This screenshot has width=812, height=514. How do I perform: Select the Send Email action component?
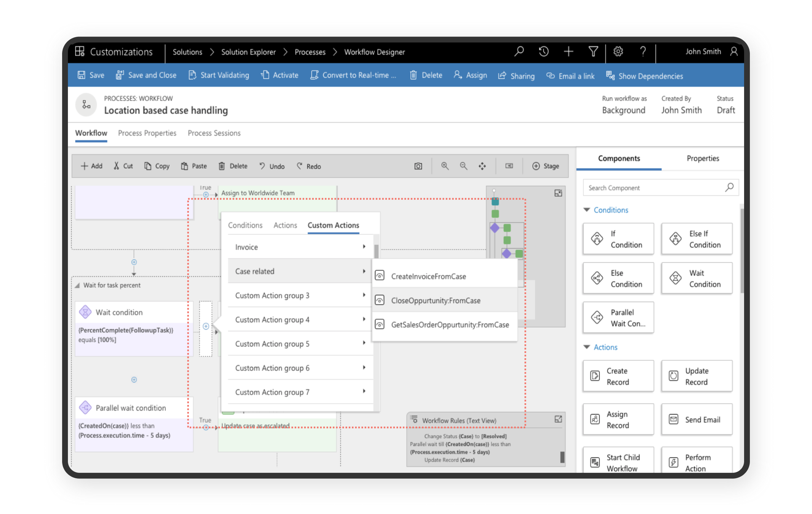[696, 419]
